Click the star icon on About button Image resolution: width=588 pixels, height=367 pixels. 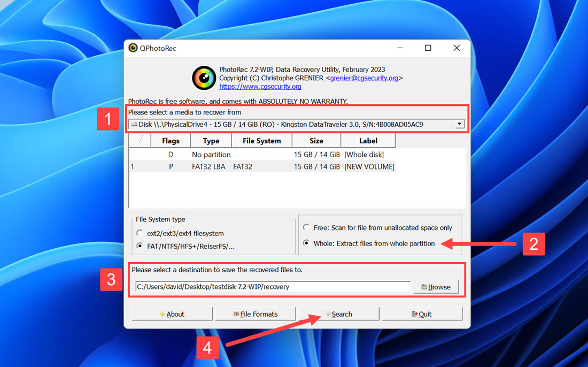click(x=163, y=314)
